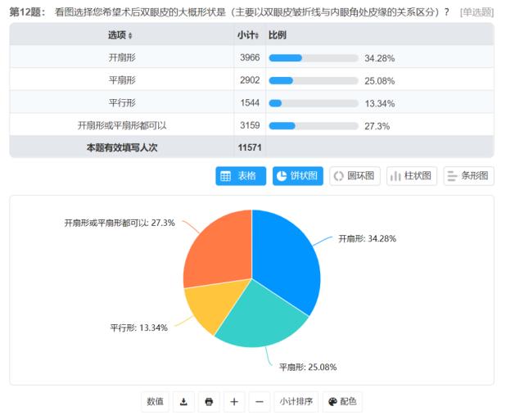Click total count 11571
506x420 pixels.
[250, 147]
